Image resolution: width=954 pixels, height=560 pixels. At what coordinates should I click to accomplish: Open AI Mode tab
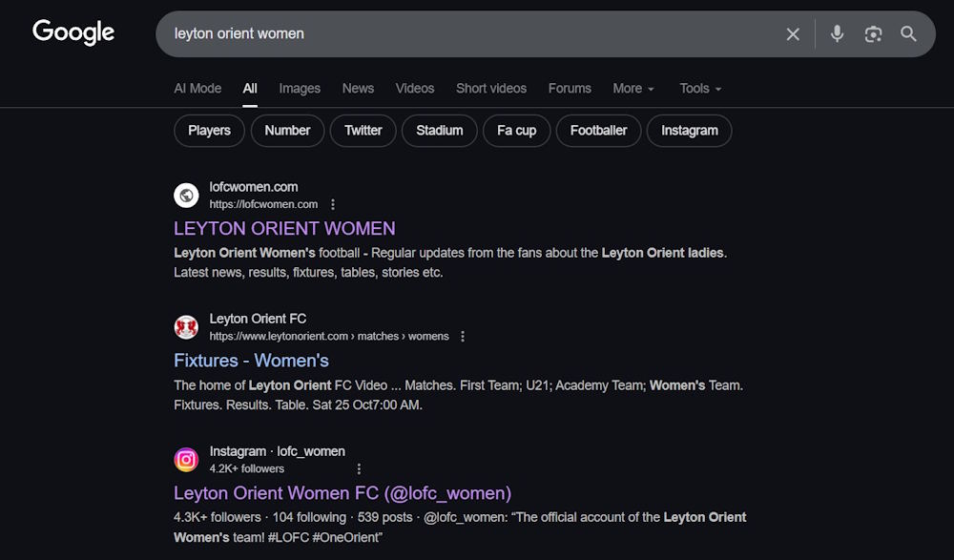coord(197,88)
